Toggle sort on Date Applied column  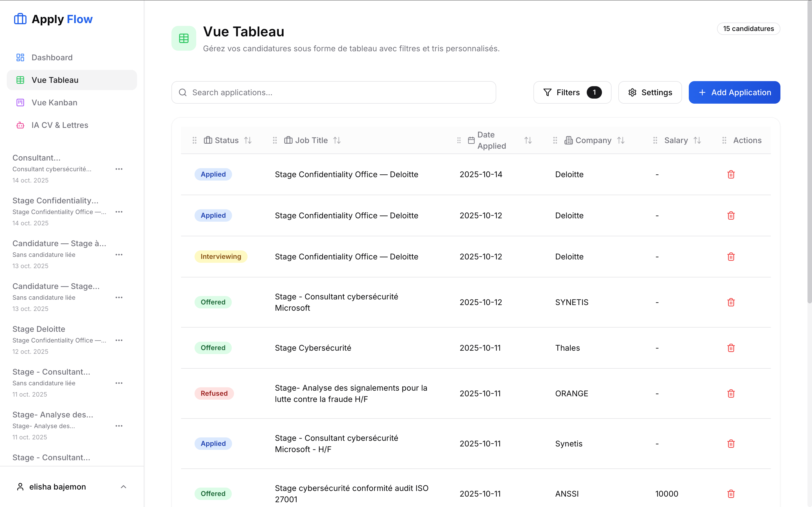point(528,140)
